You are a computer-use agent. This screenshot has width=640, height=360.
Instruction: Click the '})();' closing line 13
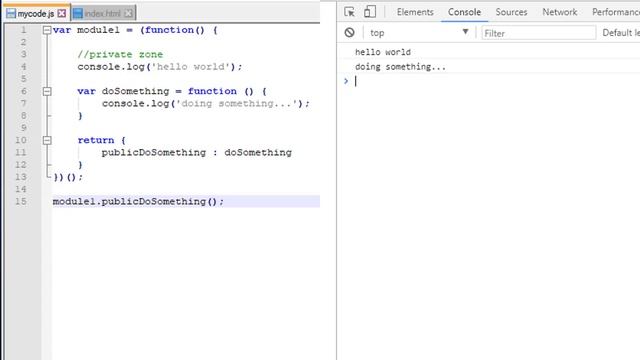[x=68, y=177]
